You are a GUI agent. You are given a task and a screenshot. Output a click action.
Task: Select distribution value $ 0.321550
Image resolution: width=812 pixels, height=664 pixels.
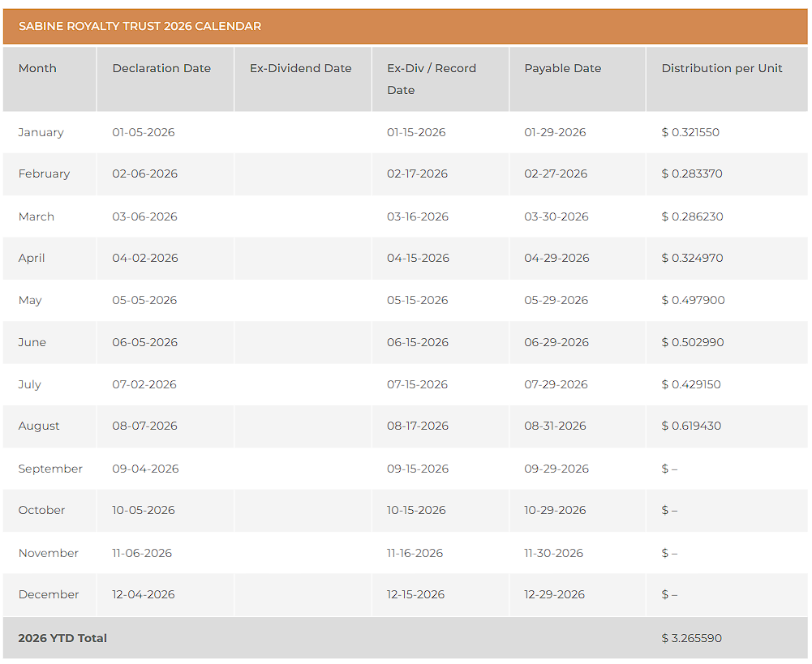pos(690,132)
